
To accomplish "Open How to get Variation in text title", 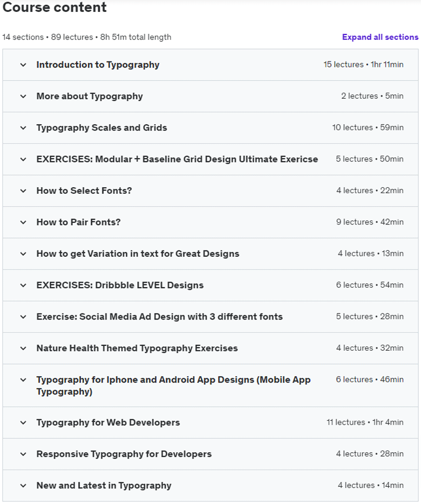I will click(x=138, y=254).
